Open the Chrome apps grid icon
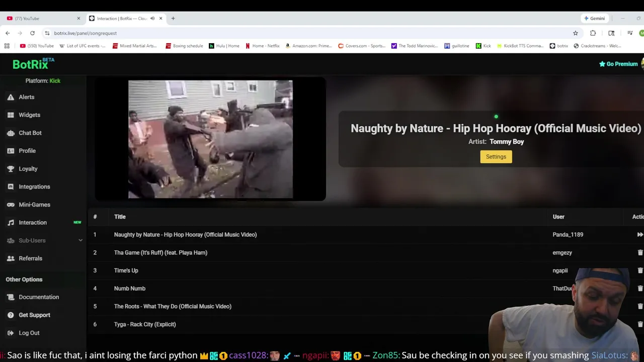The image size is (644, 362). 7,46
